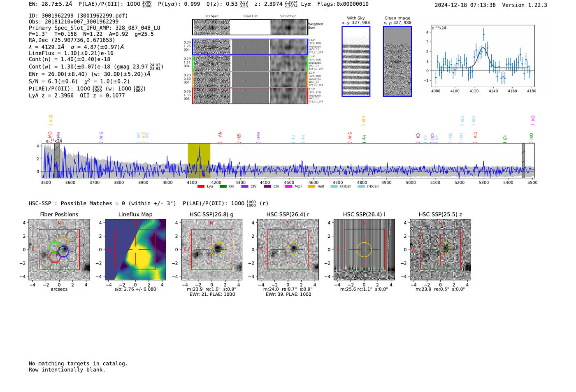
Task: Open the HSC SSP(26.8) g cutout
Action: (211, 250)
